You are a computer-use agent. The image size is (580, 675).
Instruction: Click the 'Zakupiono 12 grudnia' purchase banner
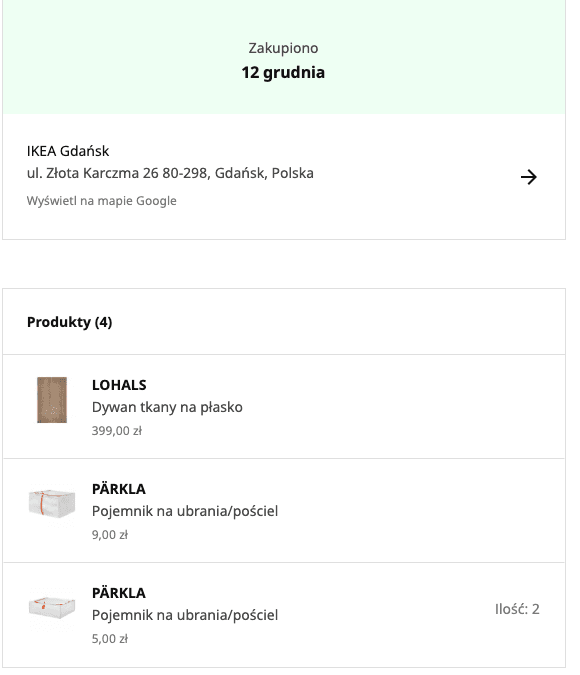tap(284, 57)
